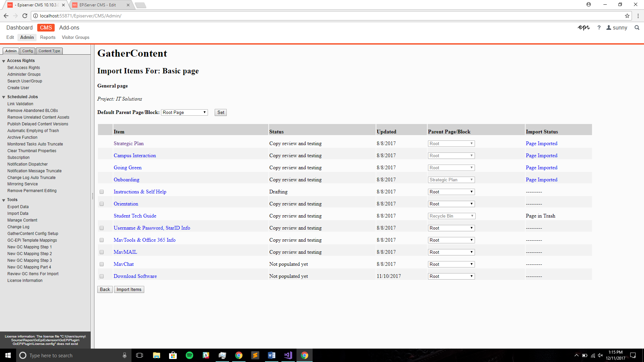The width and height of the screenshot is (644, 362).
Task: Launch Spotify from the taskbar
Action: 189,355
